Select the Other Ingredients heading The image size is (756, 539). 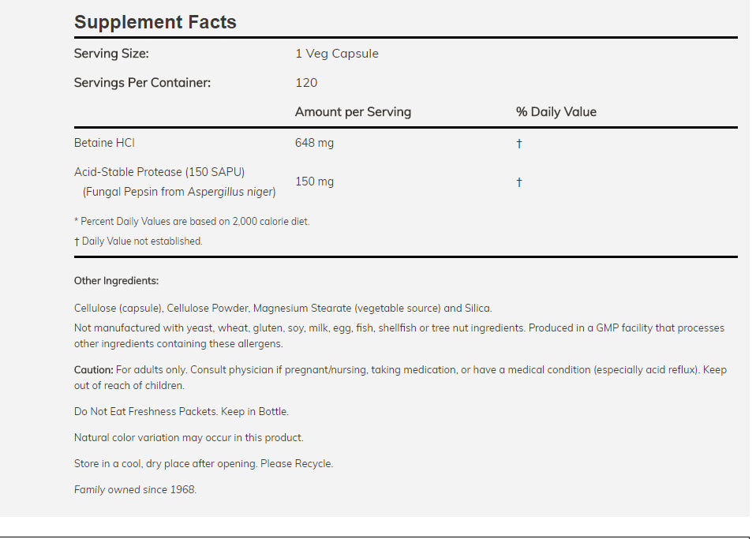(x=116, y=281)
